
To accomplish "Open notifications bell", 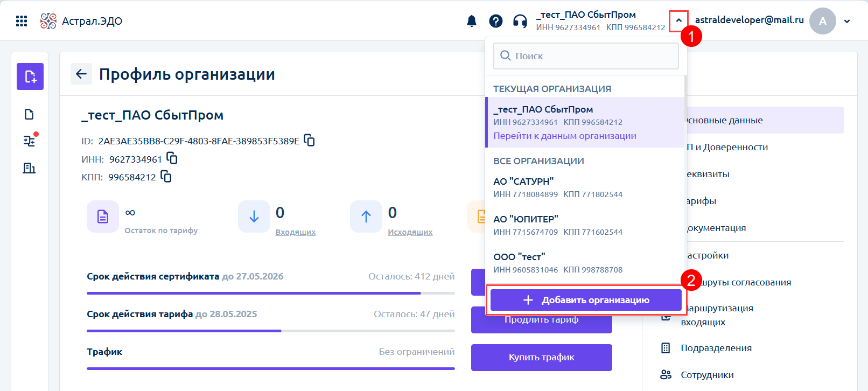I will [472, 21].
